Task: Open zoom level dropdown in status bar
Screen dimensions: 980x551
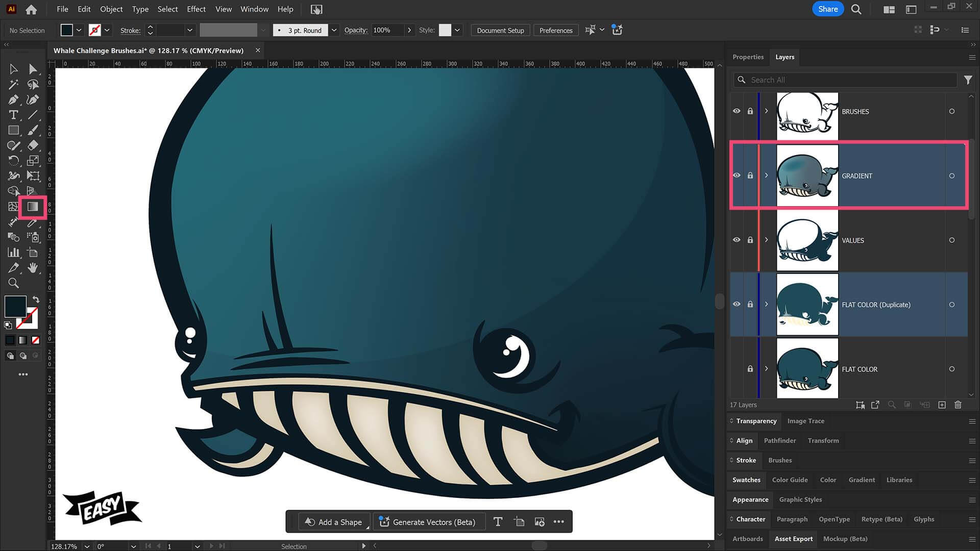Action: pos(87,546)
